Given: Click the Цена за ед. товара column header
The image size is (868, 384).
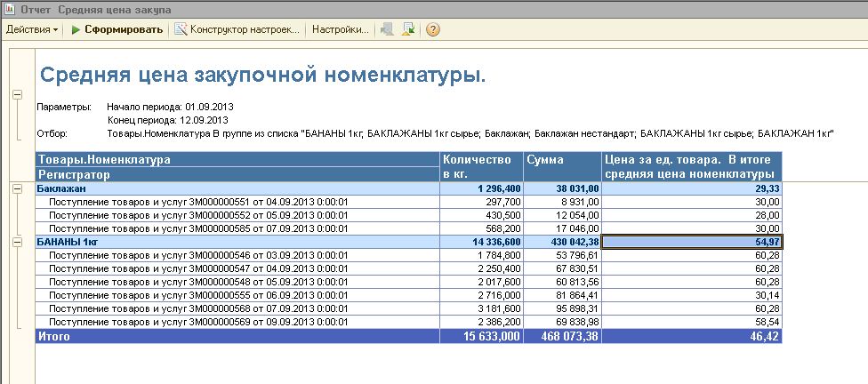Looking at the screenshot, I should pyautogui.click(x=692, y=167).
